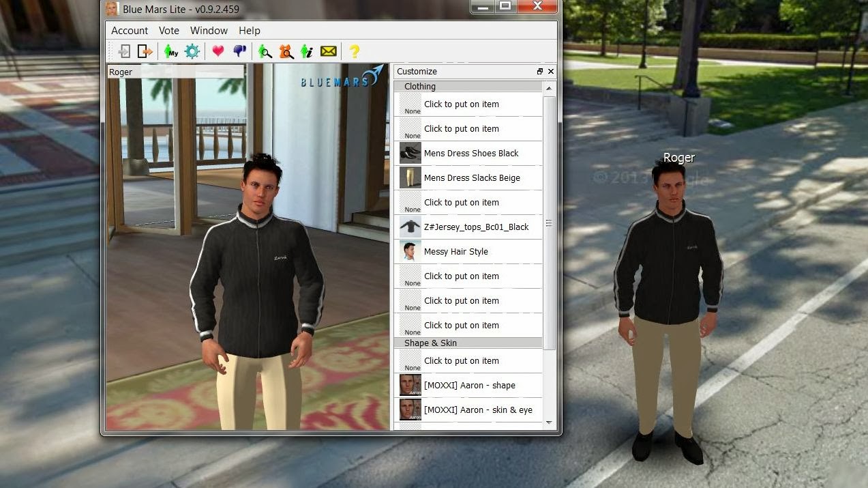Select the Messy Hair Style item
This screenshot has height=488, width=868.
468,251
